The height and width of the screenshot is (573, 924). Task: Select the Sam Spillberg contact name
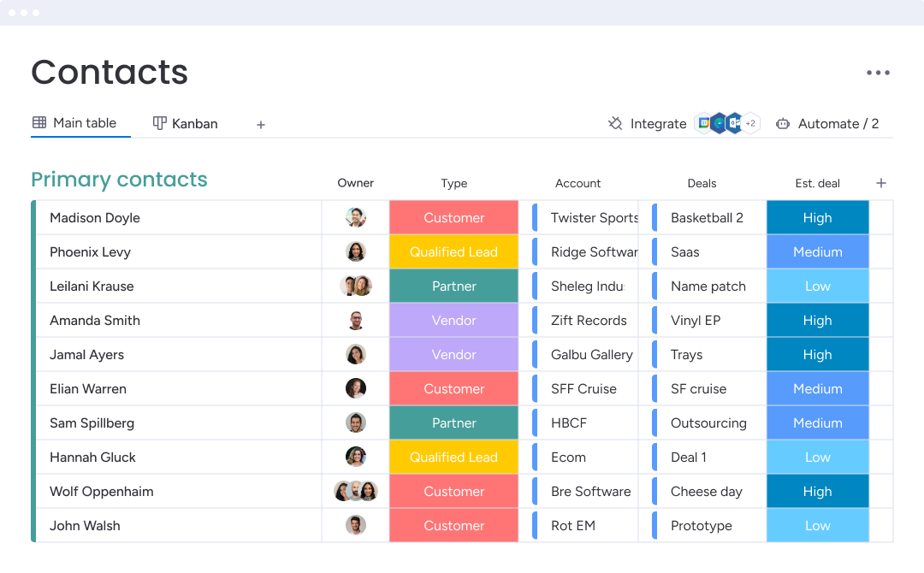[x=92, y=422]
